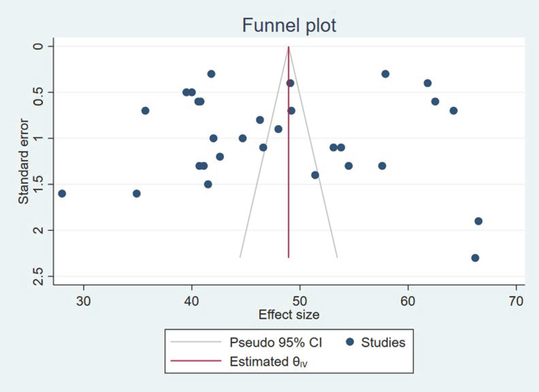Click the study point near effect size 36
This screenshot has height=392, width=539.
pyautogui.click(x=145, y=111)
